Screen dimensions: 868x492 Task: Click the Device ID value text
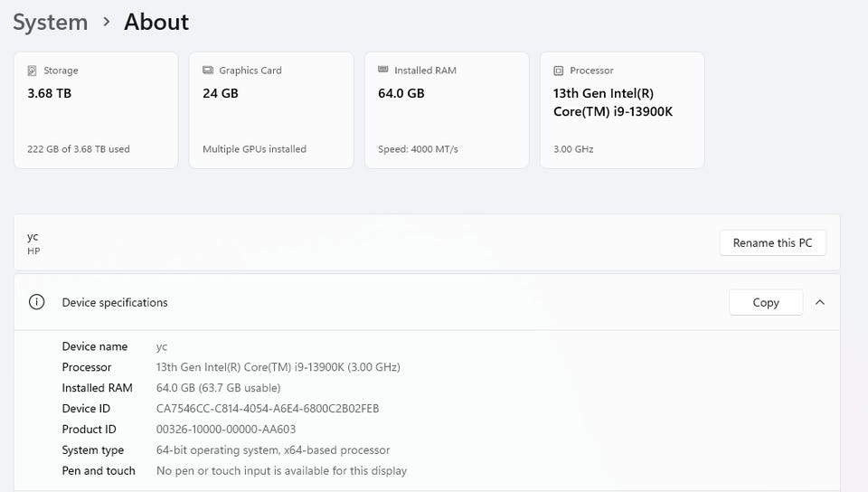[x=268, y=409]
